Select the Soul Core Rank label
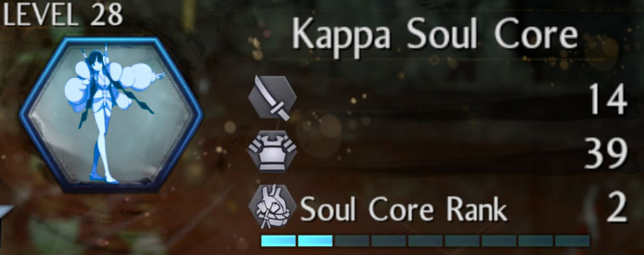This screenshot has width=644, height=255. [404, 209]
